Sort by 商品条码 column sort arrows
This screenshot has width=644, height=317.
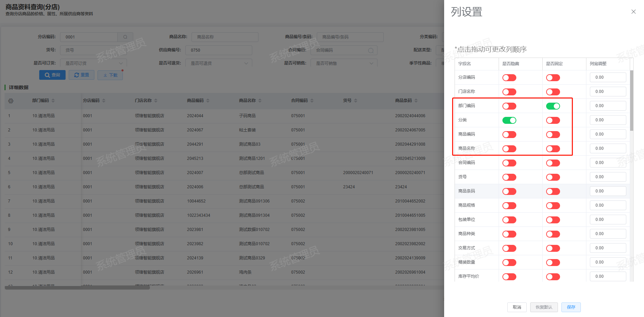tap(416, 101)
